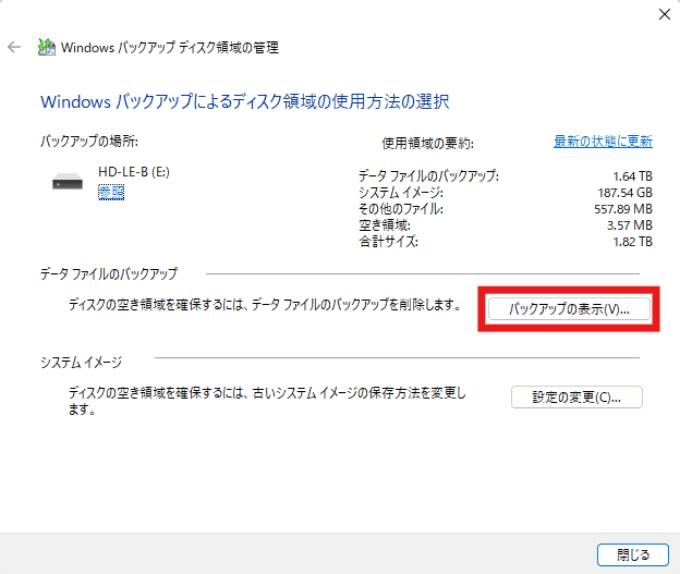Click the 187.54 GB system image value

pos(625,192)
